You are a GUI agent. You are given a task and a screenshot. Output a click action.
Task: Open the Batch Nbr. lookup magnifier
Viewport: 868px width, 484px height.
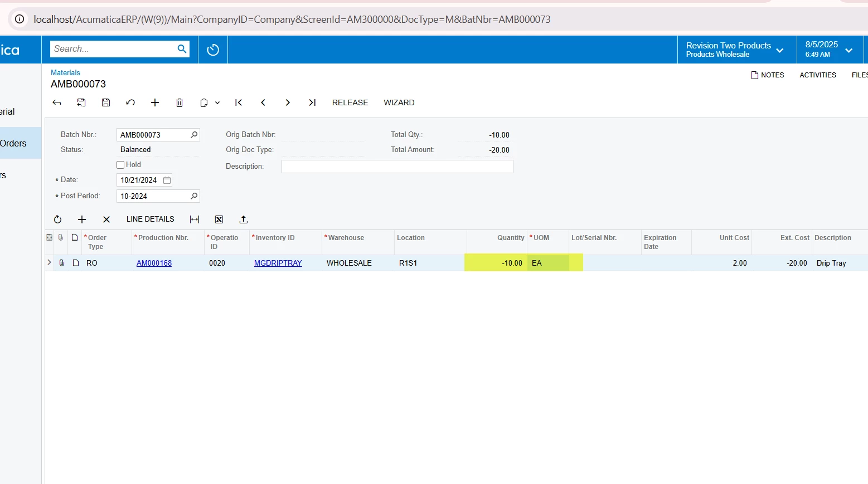click(194, 135)
